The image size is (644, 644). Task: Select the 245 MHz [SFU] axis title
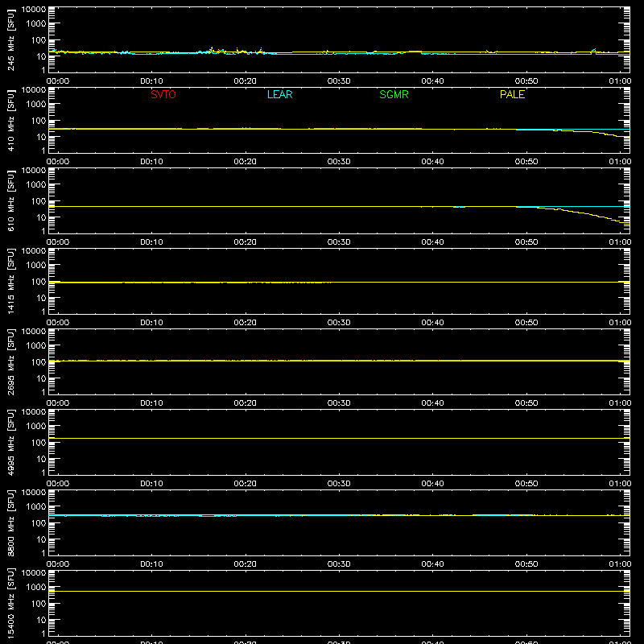(10, 39)
